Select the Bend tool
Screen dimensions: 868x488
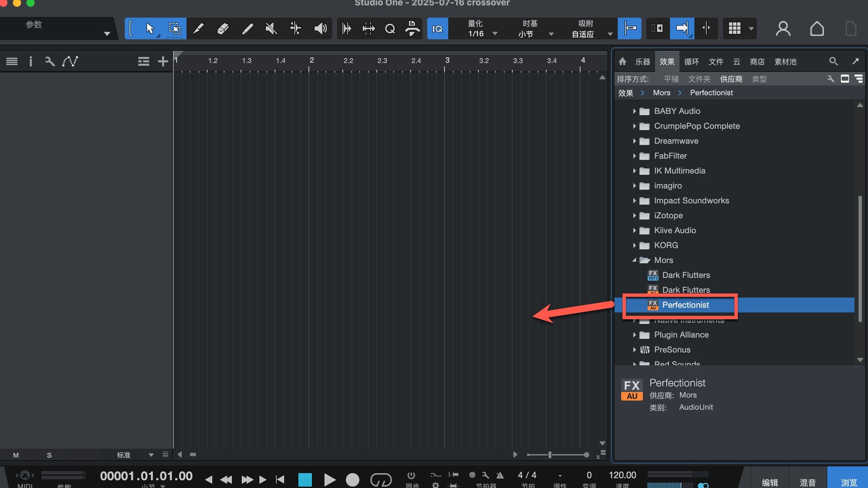296,28
